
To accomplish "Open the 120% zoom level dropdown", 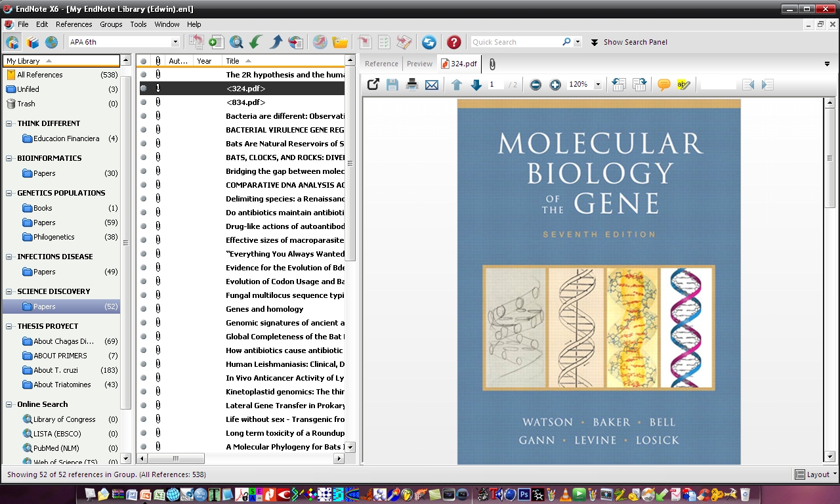I will [598, 85].
